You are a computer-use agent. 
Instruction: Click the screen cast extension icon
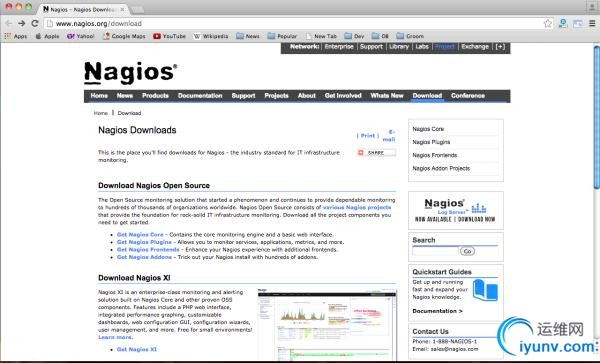(577, 24)
